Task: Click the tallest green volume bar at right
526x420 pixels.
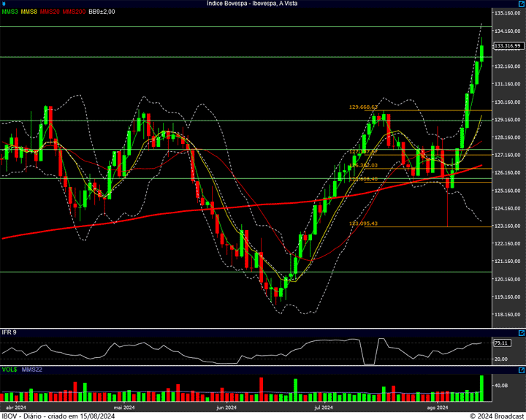Action: (x=482, y=388)
